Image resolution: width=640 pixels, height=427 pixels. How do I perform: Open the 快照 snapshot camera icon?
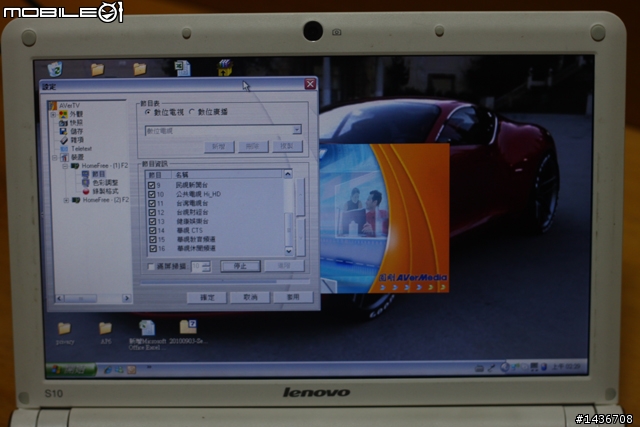tap(63, 122)
